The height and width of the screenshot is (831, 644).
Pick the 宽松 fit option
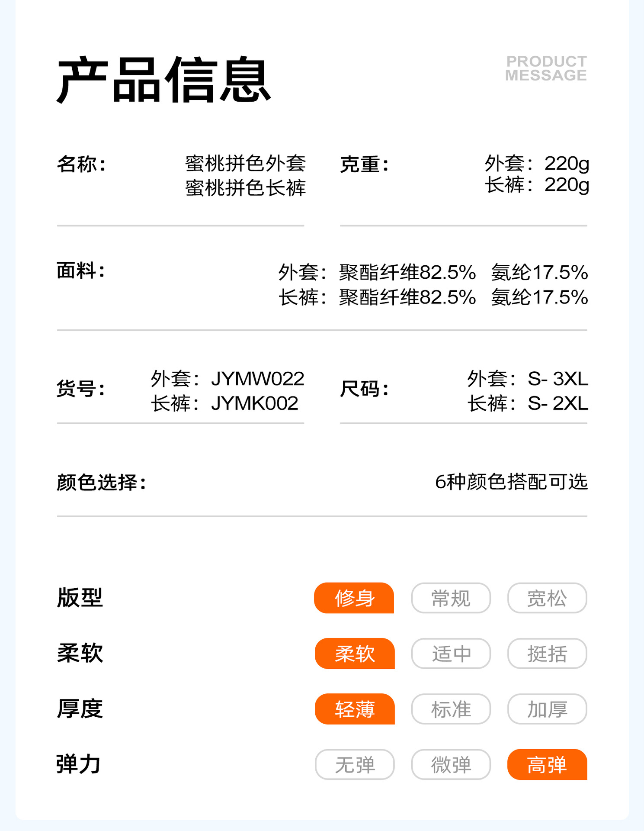coord(547,598)
